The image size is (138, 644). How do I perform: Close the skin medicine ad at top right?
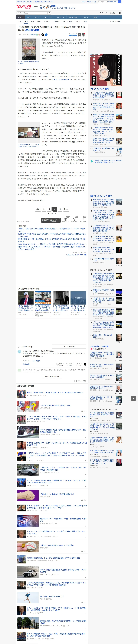pos(121,55)
